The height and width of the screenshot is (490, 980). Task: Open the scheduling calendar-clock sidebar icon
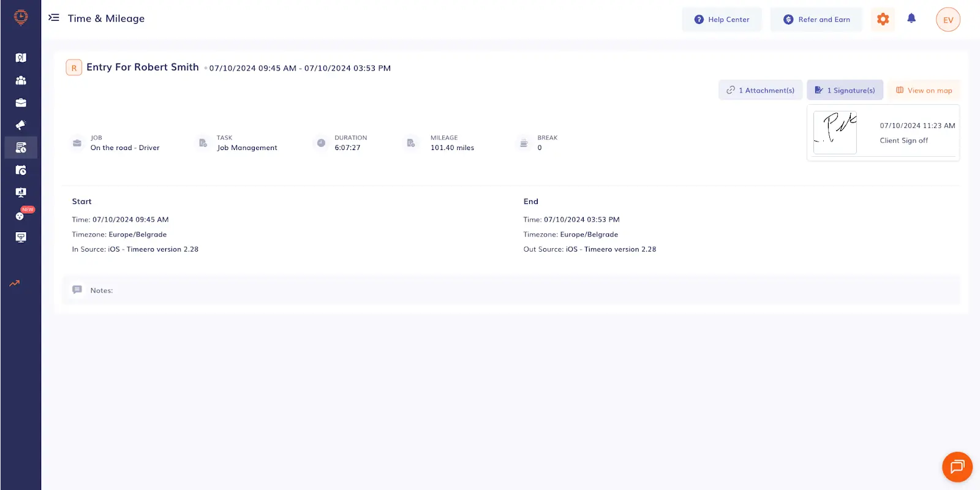[x=21, y=170]
